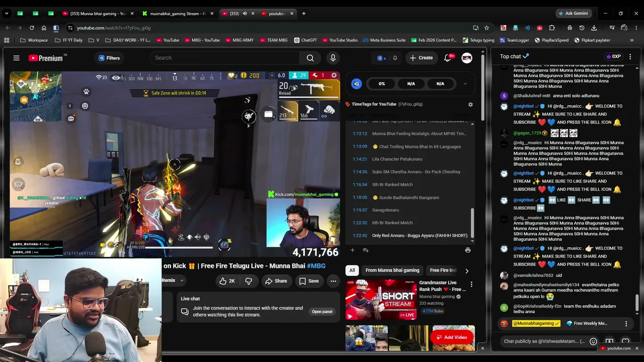Image resolution: width=644 pixels, height=362 pixels.
Task: Click the red Add Video button
Action: (x=452, y=337)
